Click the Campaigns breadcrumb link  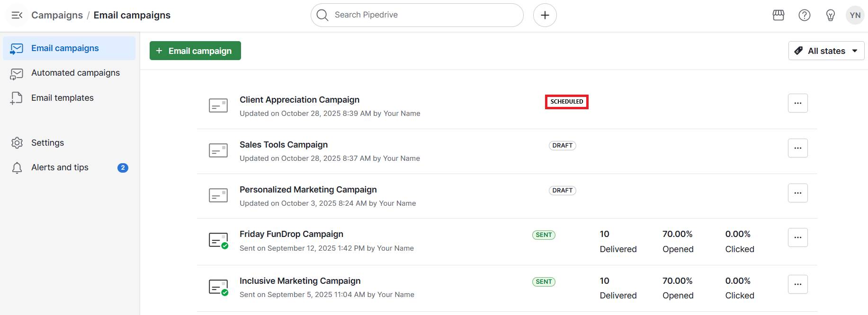click(x=57, y=15)
